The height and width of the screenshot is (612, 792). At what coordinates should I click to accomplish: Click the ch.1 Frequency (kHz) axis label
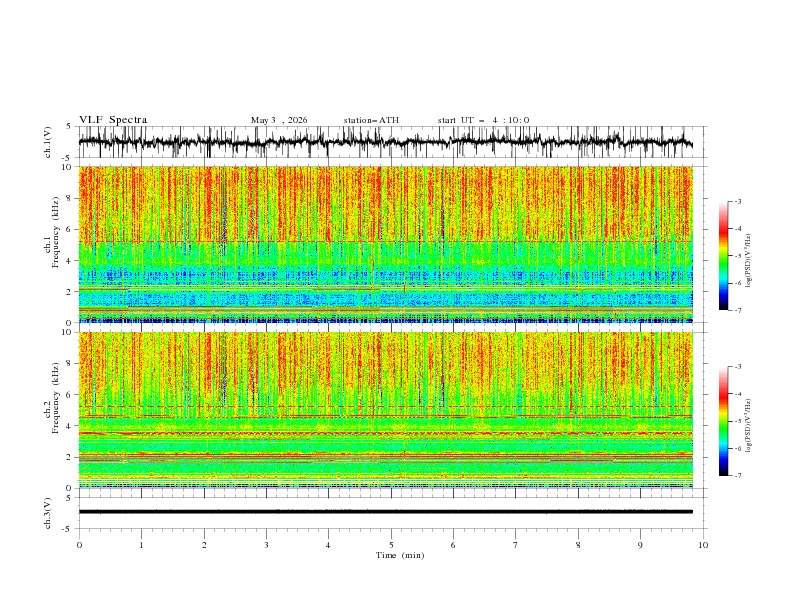point(52,246)
